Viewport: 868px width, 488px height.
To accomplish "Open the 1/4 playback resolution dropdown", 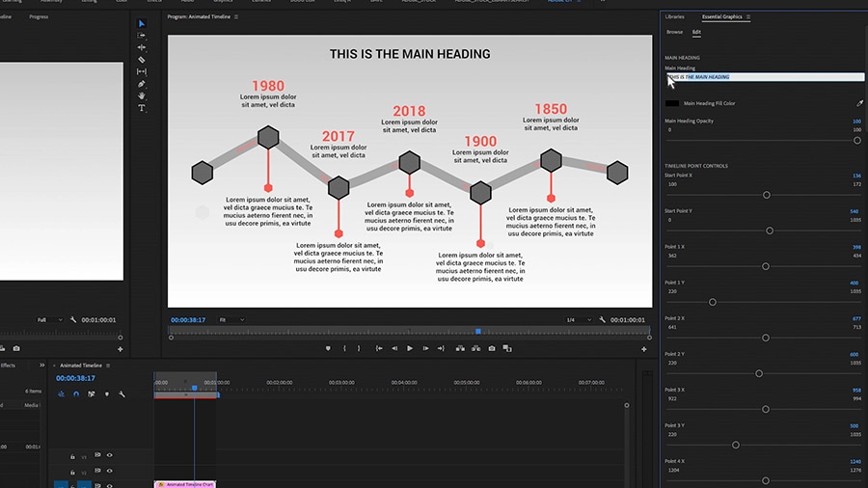I will [578, 320].
